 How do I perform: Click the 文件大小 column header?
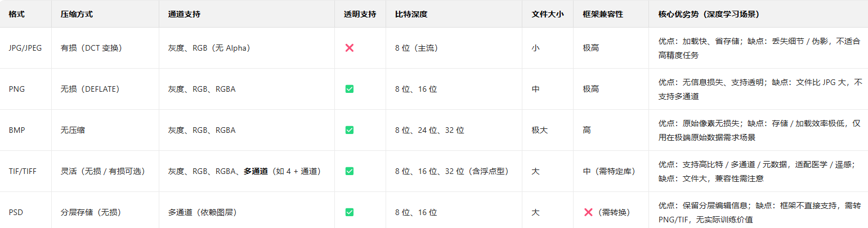click(x=548, y=14)
